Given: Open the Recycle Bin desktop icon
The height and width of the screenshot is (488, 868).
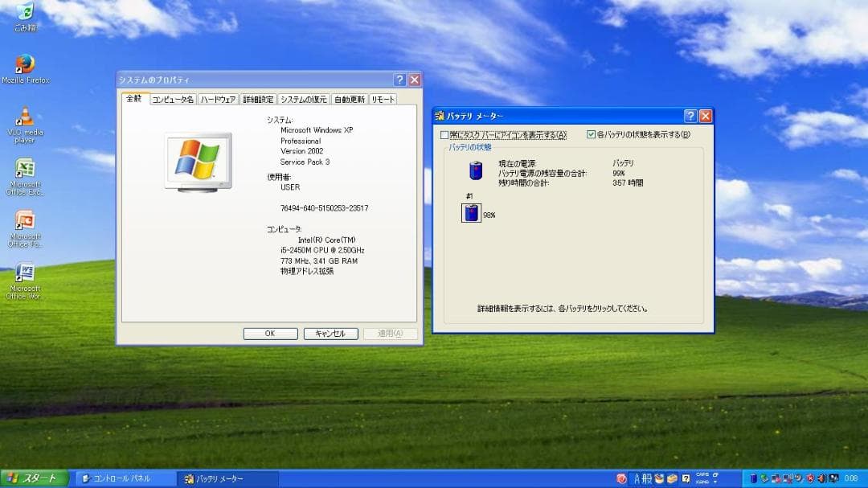Looking at the screenshot, I should (25, 17).
